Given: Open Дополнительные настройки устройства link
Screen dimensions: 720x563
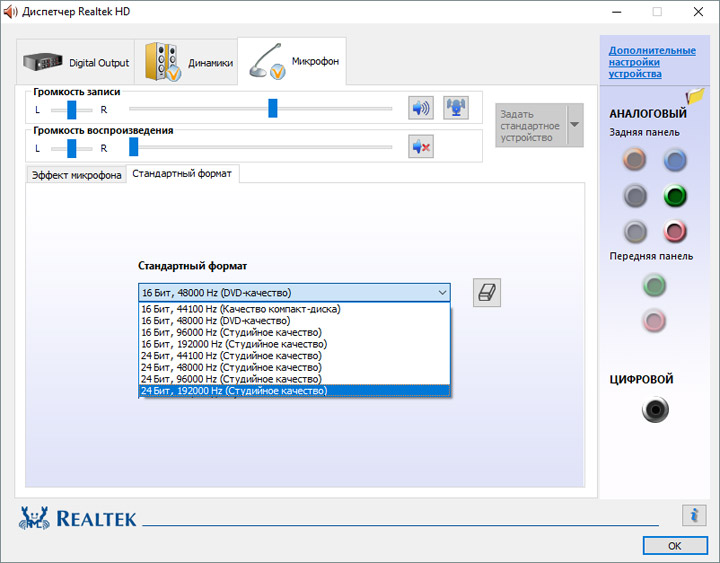Looking at the screenshot, I should click(652, 62).
